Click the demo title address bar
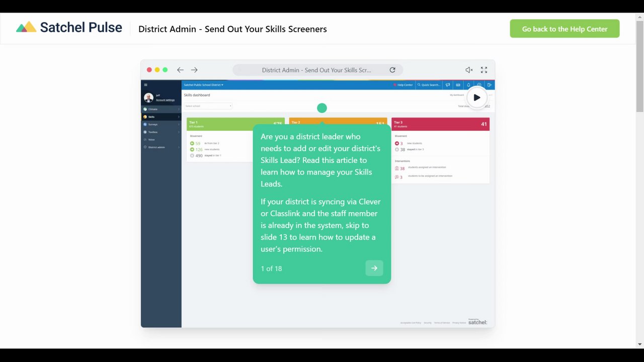 (317, 70)
